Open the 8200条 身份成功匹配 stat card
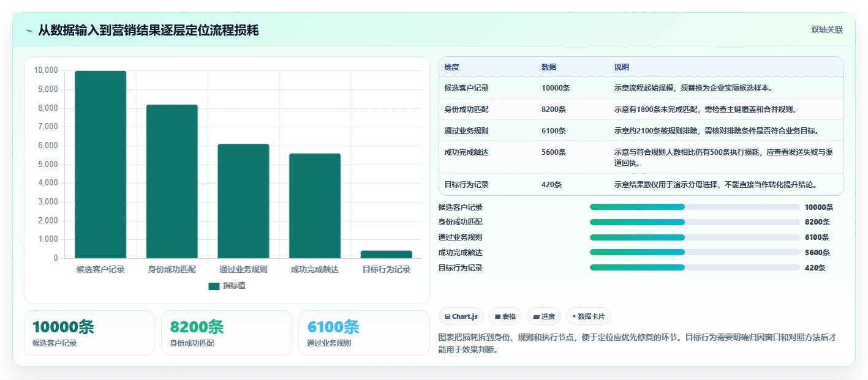Image resolution: width=868 pixels, height=380 pixels. (x=227, y=333)
